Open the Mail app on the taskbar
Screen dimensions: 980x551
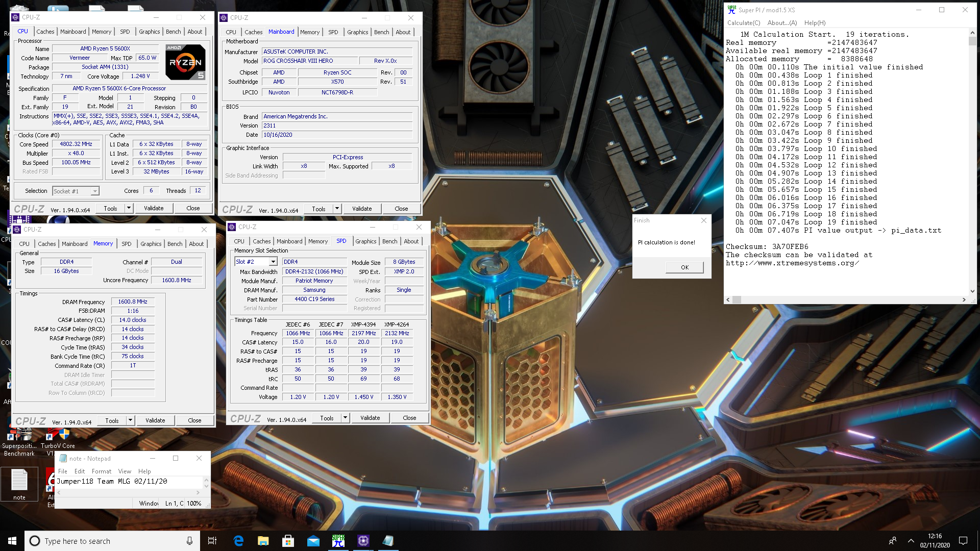pos(313,541)
